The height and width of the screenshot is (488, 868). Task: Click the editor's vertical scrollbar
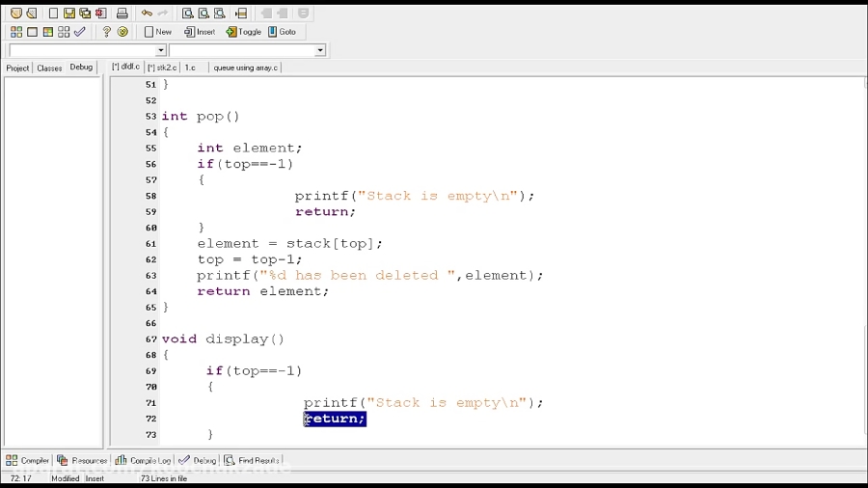pos(865,260)
